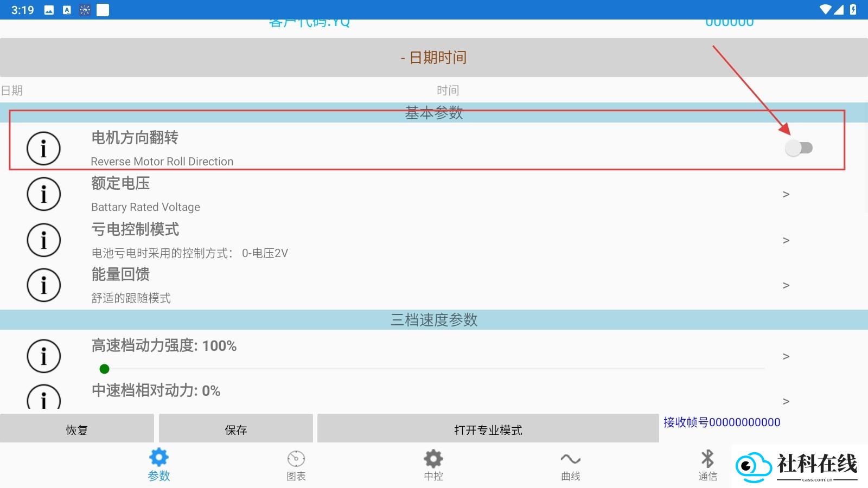This screenshot has width=868, height=488.
Task: Open the 通信 Bluetooth tab
Action: (707, 466)
